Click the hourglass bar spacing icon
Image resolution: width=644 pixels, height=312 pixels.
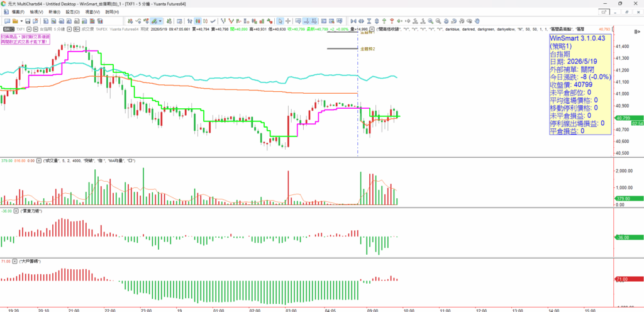(x=369, y=21)
